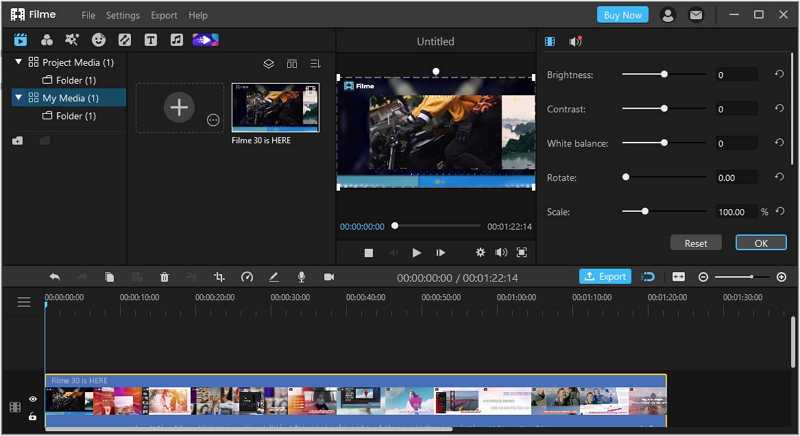Screen dimensions: 800x436
Task: Collapse the Project Media tree node
Action: pyautogui.click(x=18, y=62)
